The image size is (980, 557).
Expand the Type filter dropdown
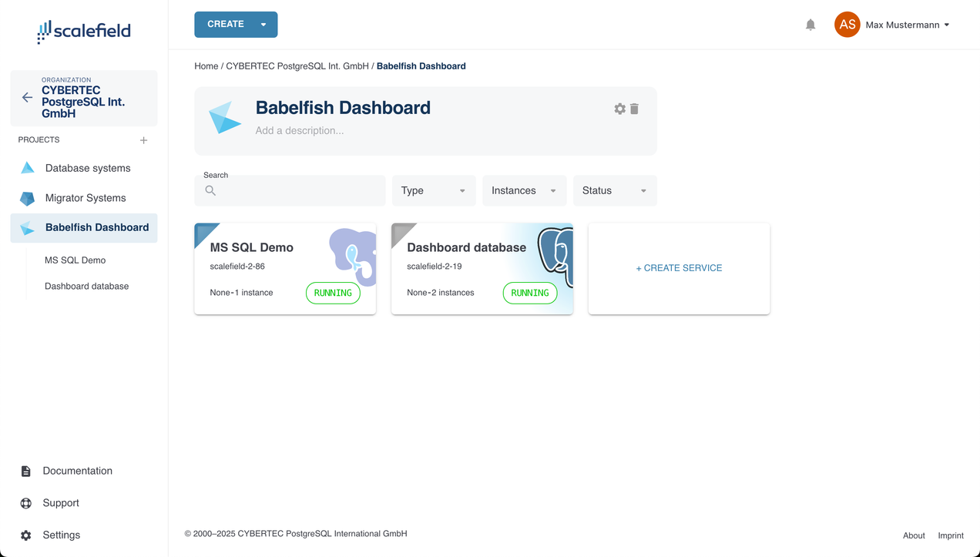[434, 190]
